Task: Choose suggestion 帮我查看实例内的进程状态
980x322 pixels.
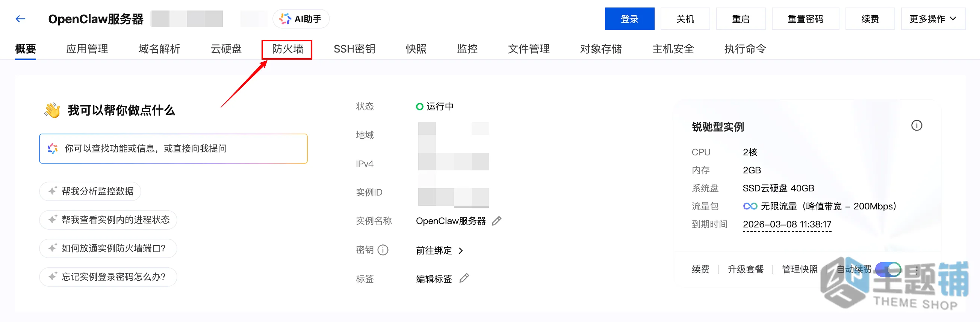Action: tap(108, 219)
